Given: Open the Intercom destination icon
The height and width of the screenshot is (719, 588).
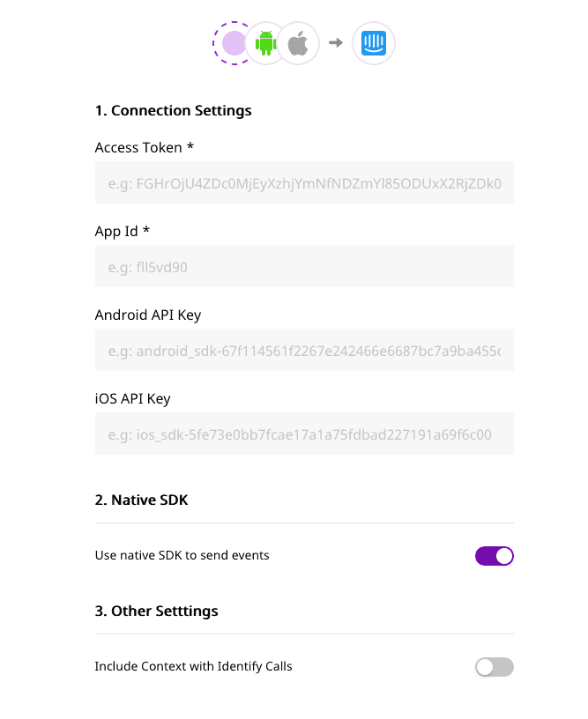Looking at the screenshot, I should [374, 42].
